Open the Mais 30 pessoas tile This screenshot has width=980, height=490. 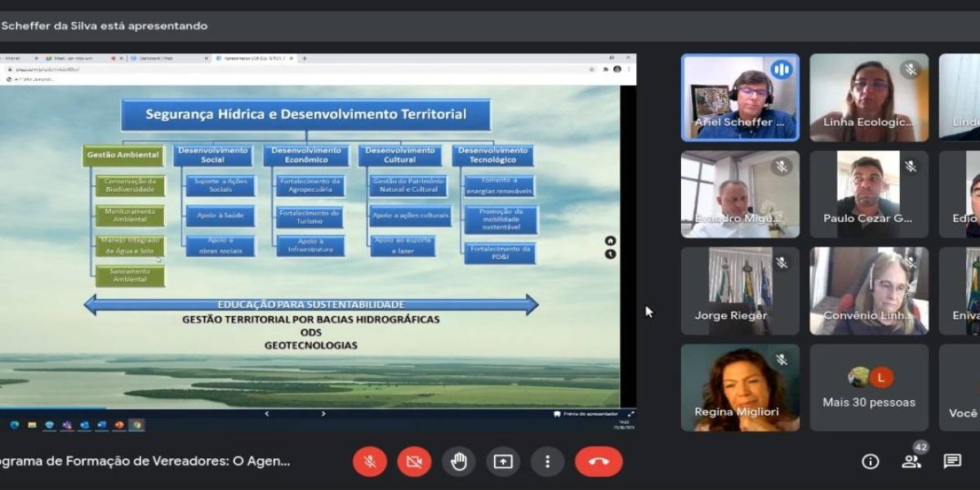pos(869,388)
